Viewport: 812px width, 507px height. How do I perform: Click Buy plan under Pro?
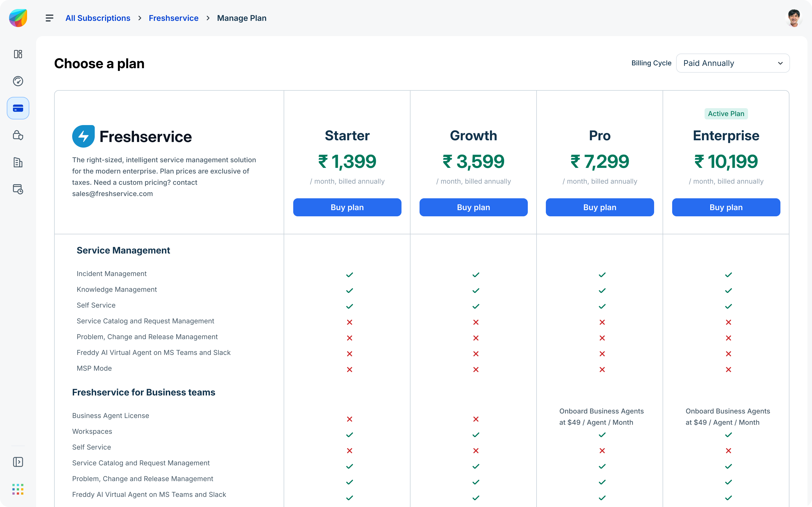click(600, 207)
